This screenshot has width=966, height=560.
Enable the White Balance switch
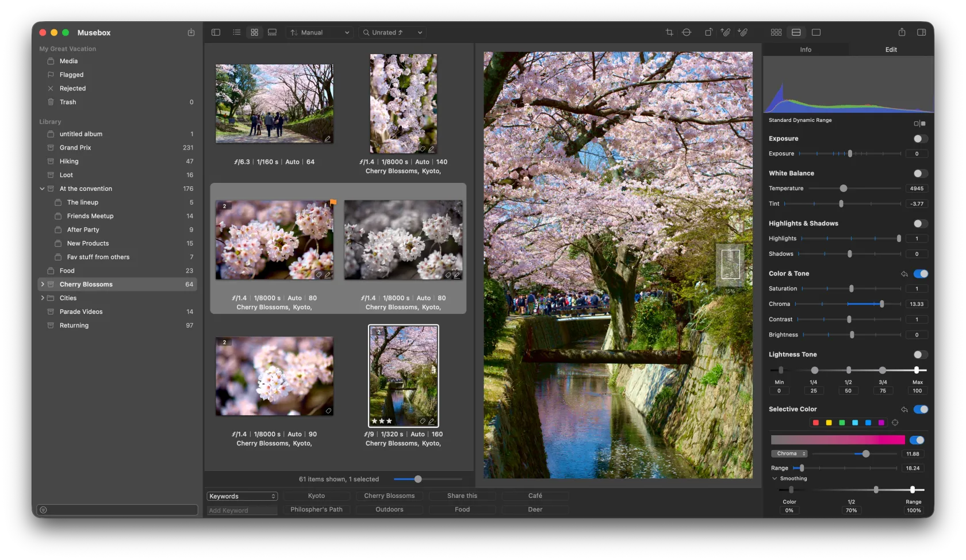921,174
